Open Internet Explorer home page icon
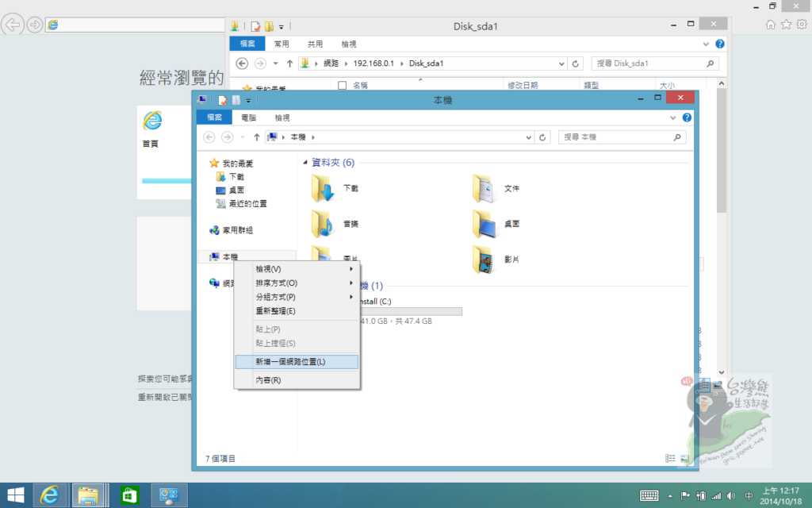The width and height of the screenshot is (812, 508). pos(771,25)
